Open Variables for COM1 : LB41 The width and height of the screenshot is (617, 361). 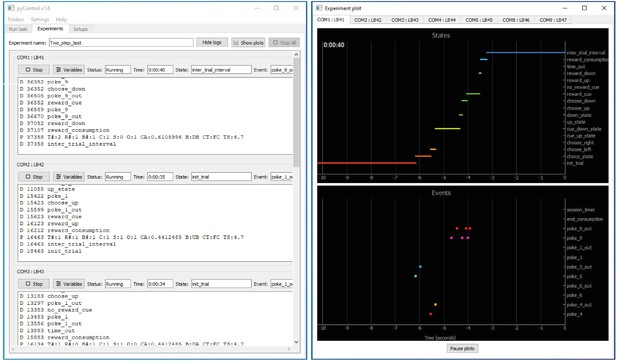[x=69, y=70]
